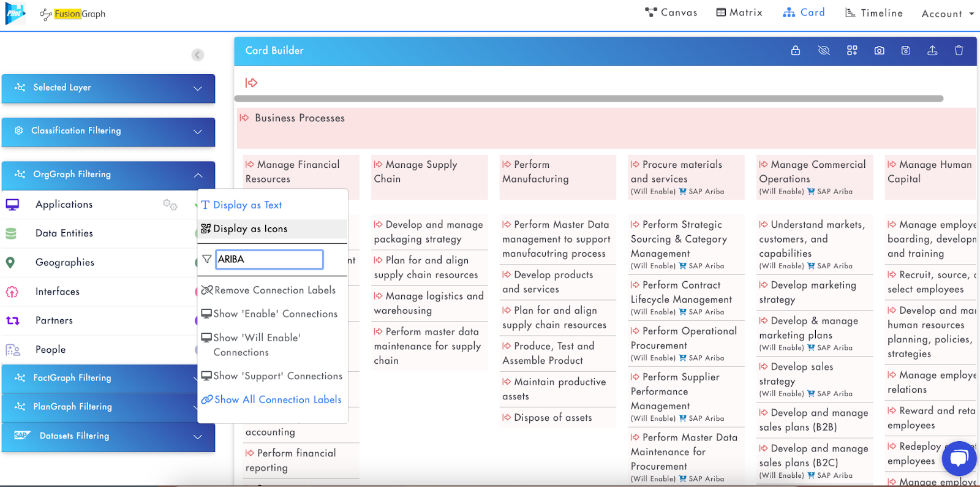Click the lock icon in Card Builder header
The width and height of the screenshot is (980, 487).
pos(795,51)
